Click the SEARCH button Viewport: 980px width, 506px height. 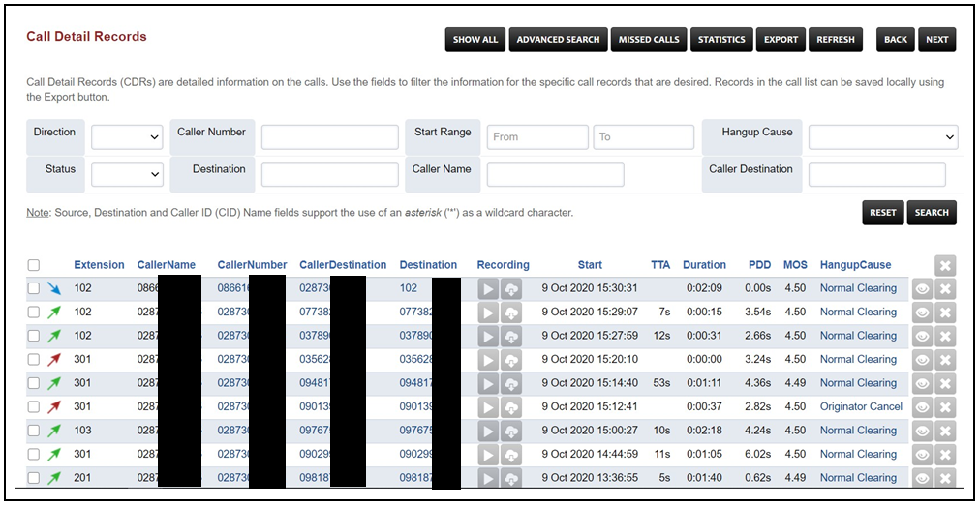932,213
